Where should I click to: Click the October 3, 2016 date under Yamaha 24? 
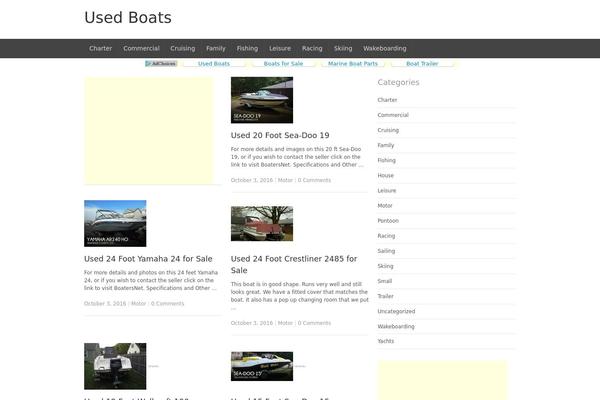click(105, 304)
